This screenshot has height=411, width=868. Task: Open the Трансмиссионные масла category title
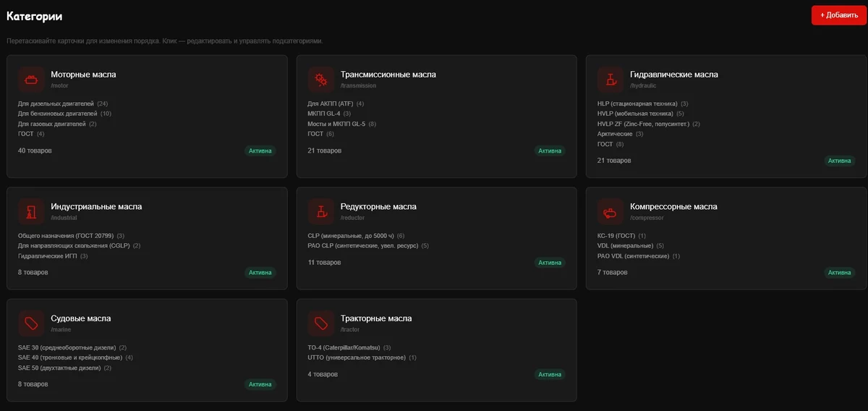388,75
